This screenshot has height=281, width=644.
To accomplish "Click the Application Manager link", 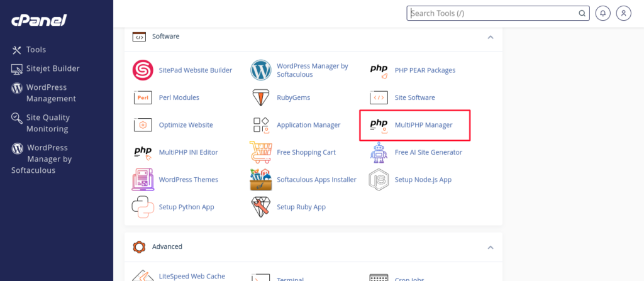I will [308, 125].
